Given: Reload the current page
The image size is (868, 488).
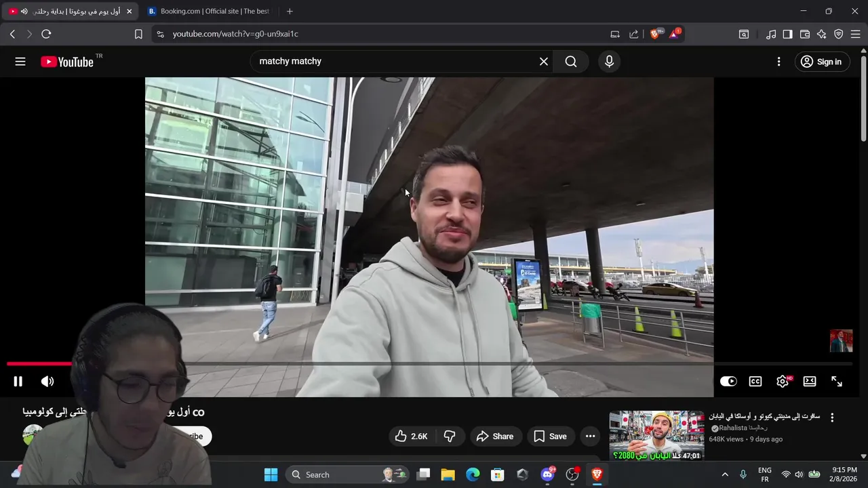Looking at the screenshot, I should pyautogui.click(x=46, y=34).
